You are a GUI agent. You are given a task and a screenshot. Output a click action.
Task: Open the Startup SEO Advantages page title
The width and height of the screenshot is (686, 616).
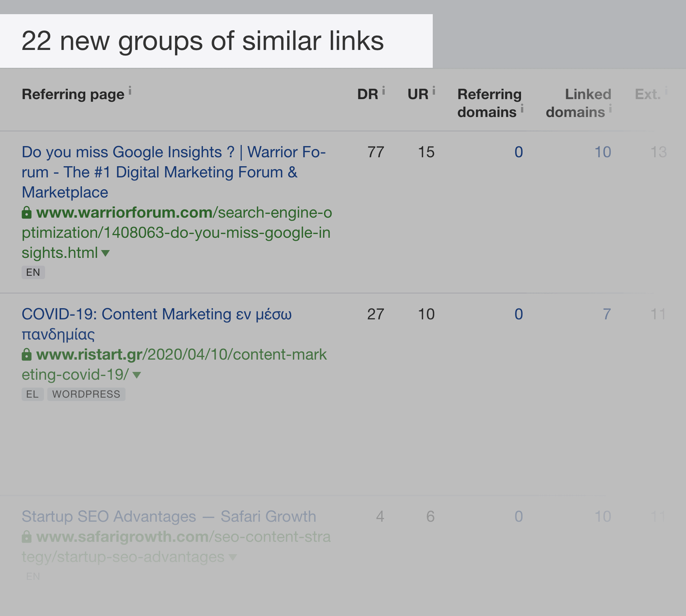pos(169,517)
